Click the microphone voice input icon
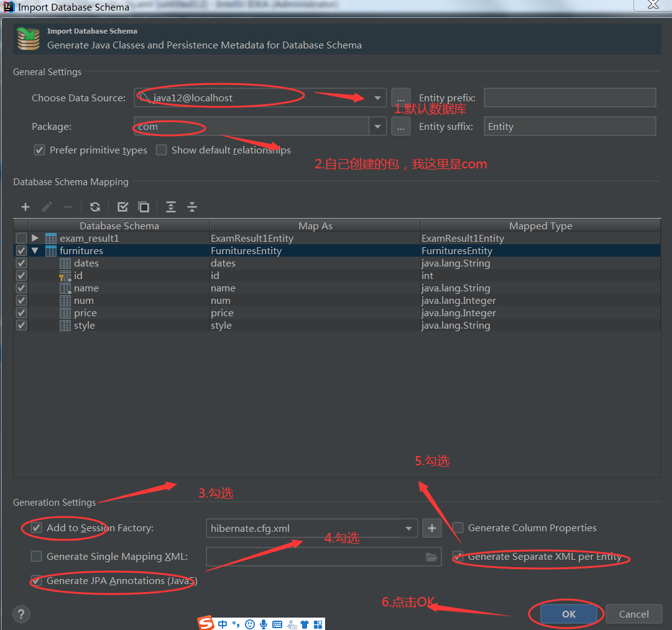Image resolution: width=672 pixels, height=630 pixels. point(264,624)
